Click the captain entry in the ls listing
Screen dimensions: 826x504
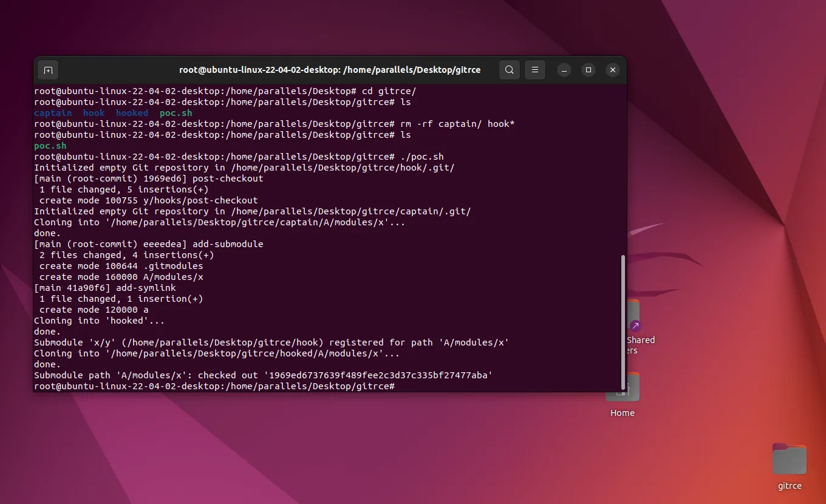(53, 113)
